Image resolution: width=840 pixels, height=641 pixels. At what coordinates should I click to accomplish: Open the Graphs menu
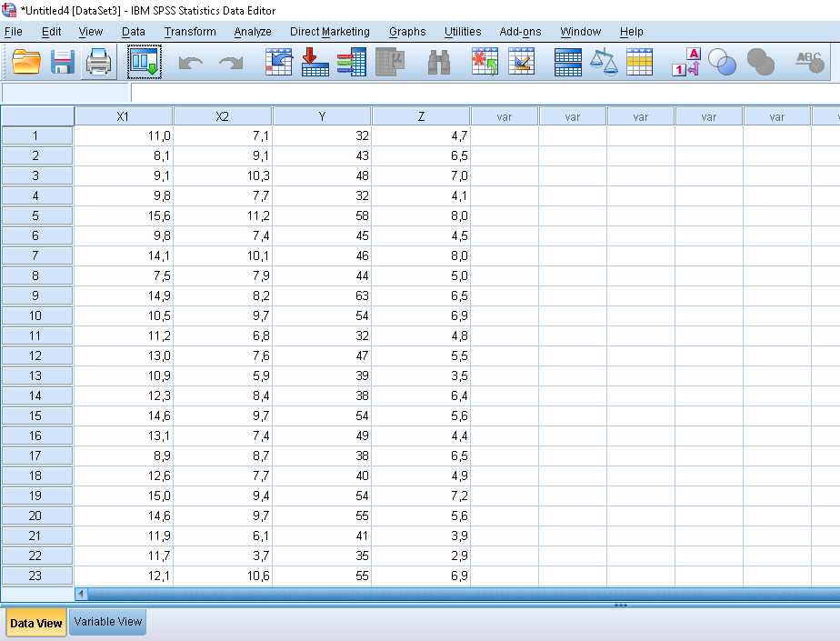point(406,32)
